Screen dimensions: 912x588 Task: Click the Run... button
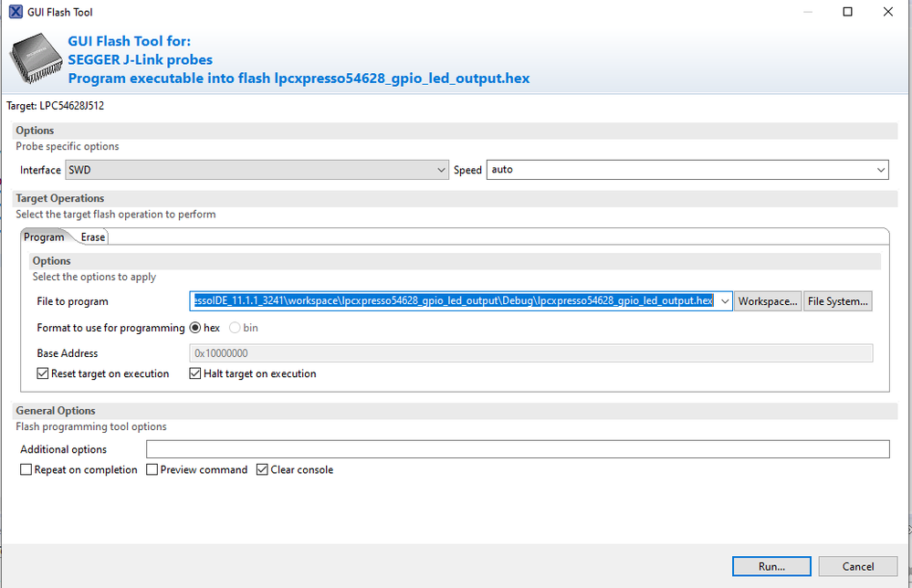pyautogui.click(x=771, y=566)
